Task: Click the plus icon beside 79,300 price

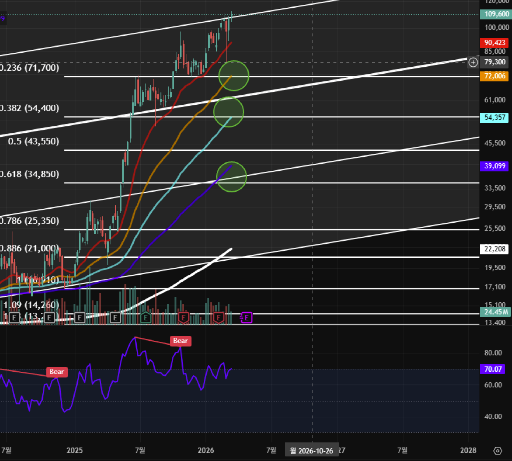Action: [x=473, y=62]
